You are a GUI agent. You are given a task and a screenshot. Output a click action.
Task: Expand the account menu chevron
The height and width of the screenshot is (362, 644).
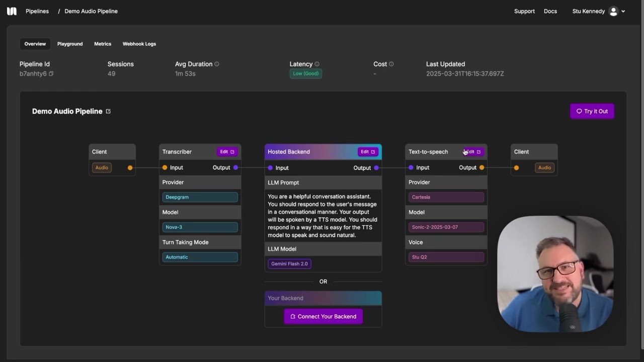pos(623,11)
